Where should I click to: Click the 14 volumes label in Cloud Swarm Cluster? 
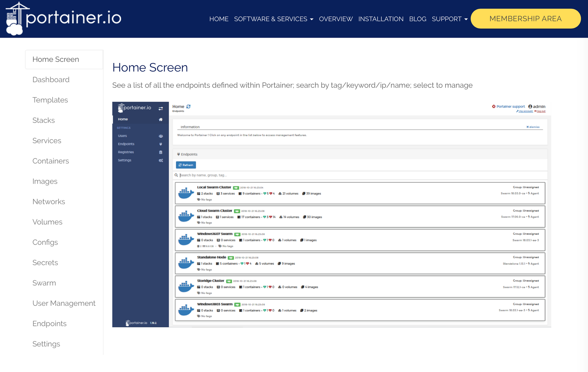click(289, 217)
